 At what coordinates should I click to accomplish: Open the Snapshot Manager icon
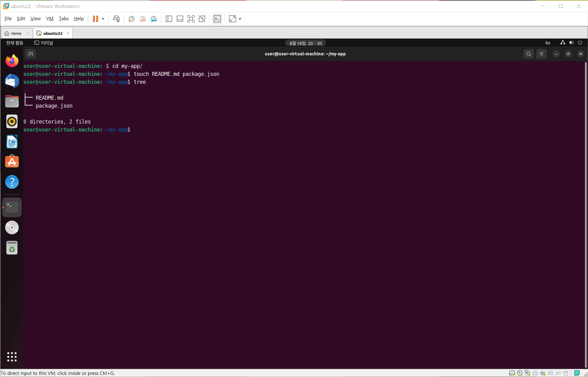(x=154, y=19)
